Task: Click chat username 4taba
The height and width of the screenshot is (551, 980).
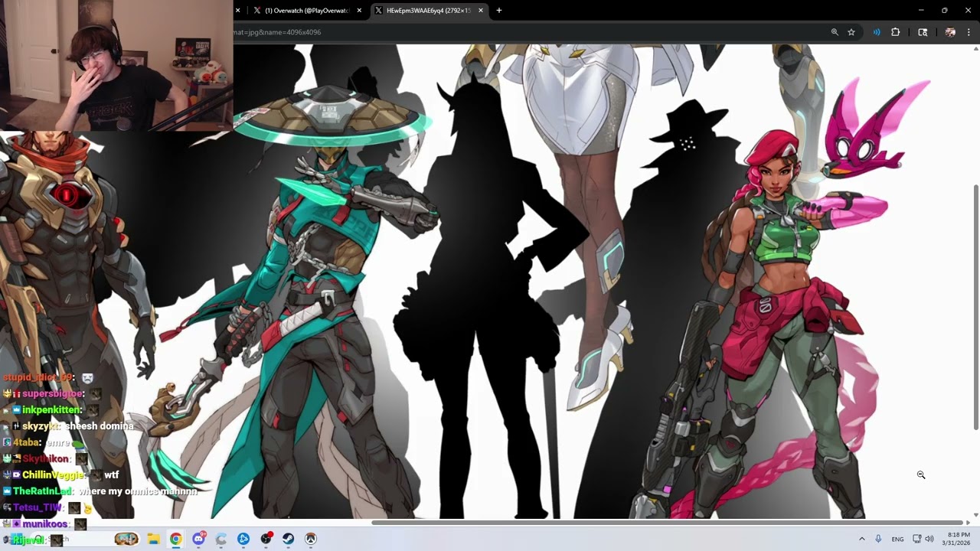Action: click(x=27, y=442)
